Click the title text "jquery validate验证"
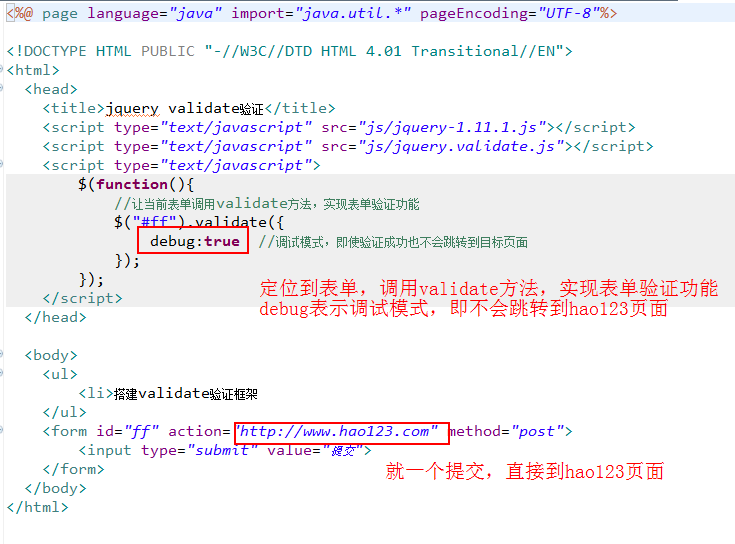735x544 pixels. coord(184,109)
